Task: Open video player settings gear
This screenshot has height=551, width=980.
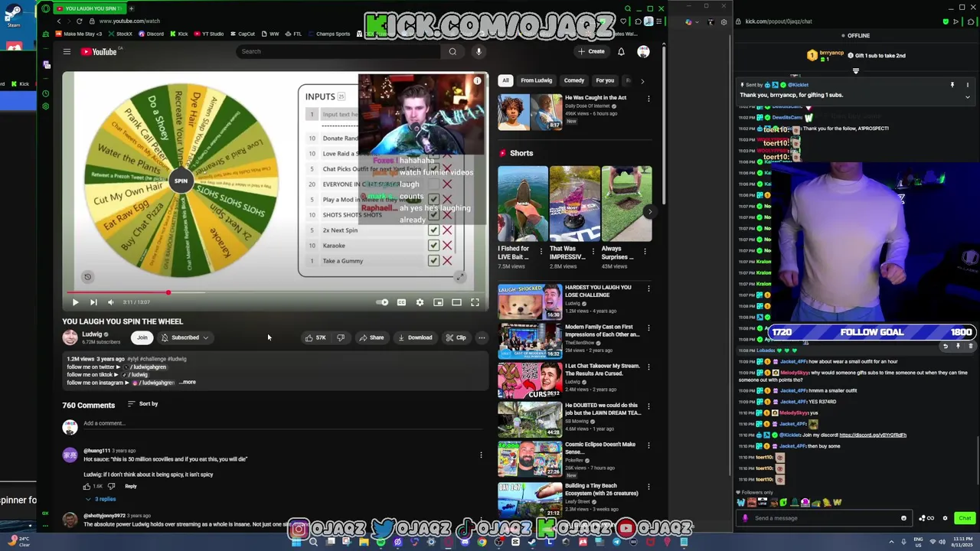Action: click(420, 302)
